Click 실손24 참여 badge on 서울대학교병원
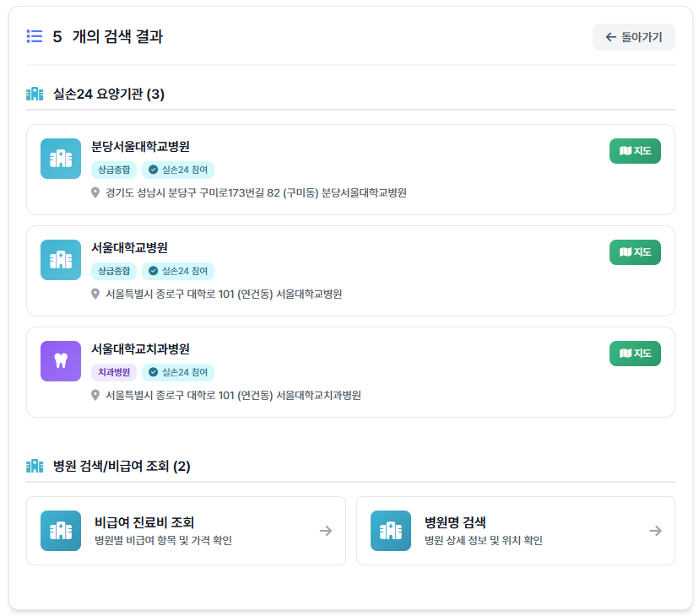The height and width of the screenshot is (616, 699). point(178,271)
